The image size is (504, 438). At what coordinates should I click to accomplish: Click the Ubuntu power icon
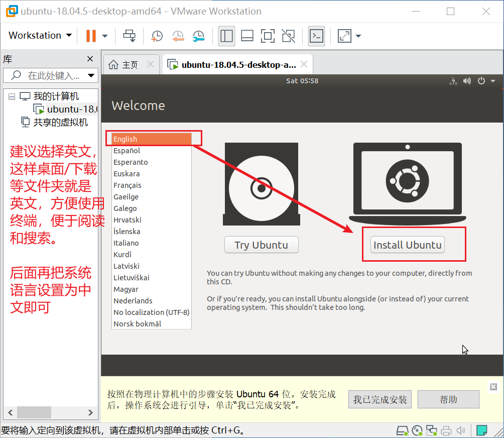(481, 81)
